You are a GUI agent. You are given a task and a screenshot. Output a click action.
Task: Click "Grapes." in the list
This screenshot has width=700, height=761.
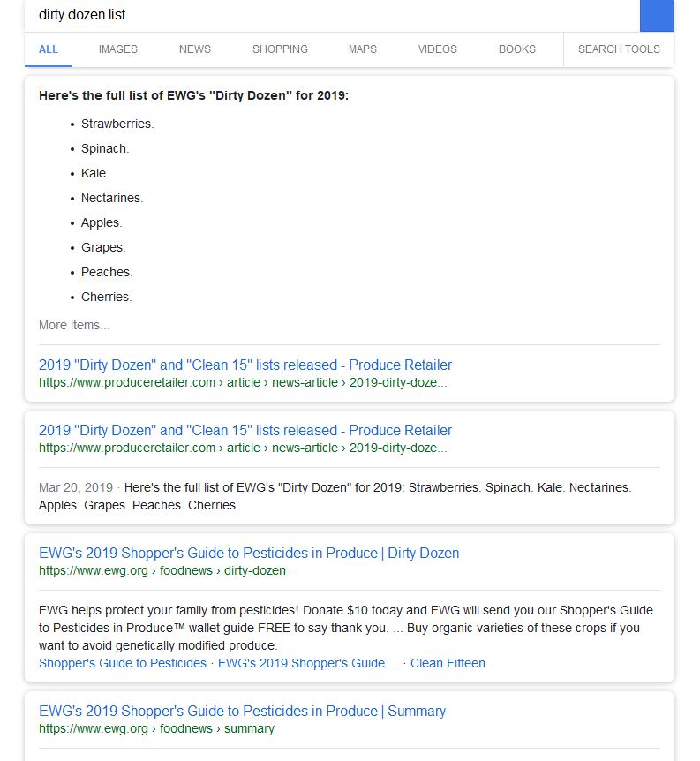(x=103, y=248)
